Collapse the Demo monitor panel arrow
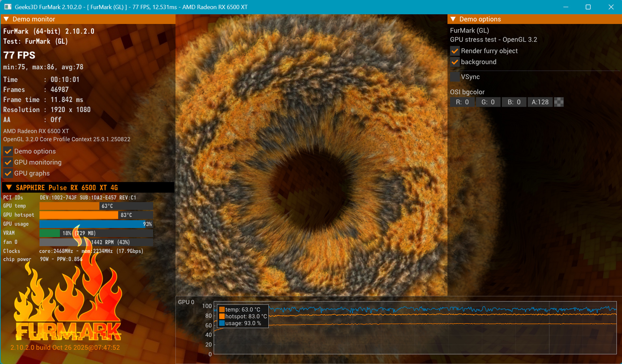Image resolution: width=622 pixels, height=364 pixels. (6, 19)
